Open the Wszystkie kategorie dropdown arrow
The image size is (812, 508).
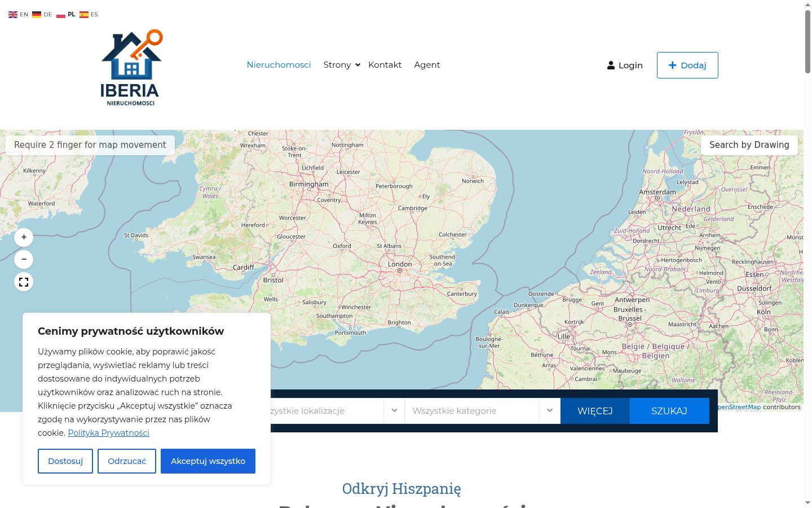point(550,410)
